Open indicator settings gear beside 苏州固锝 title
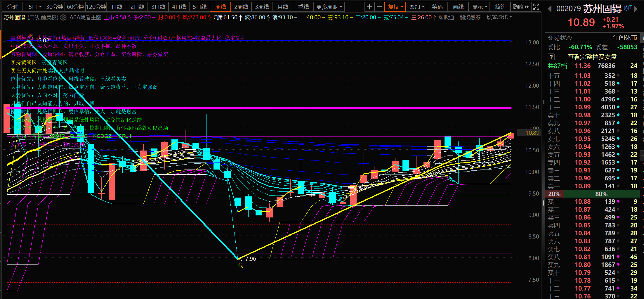The image size is (644, 299). tap(63, 18)
